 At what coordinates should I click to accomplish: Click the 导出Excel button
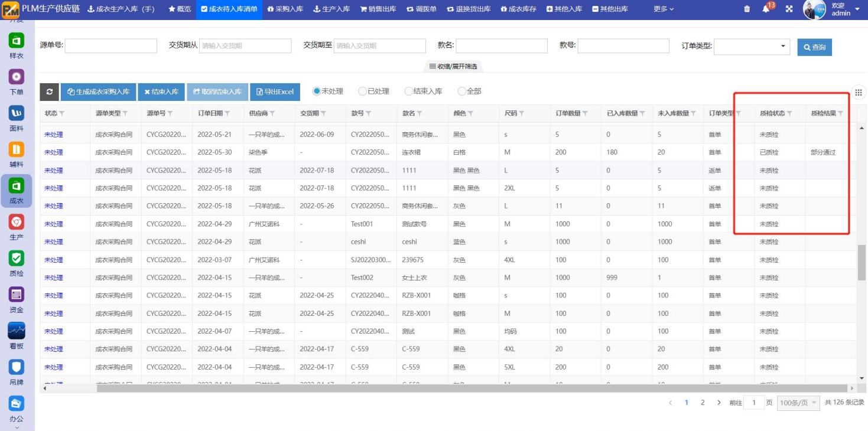click(x=275, y=92)
